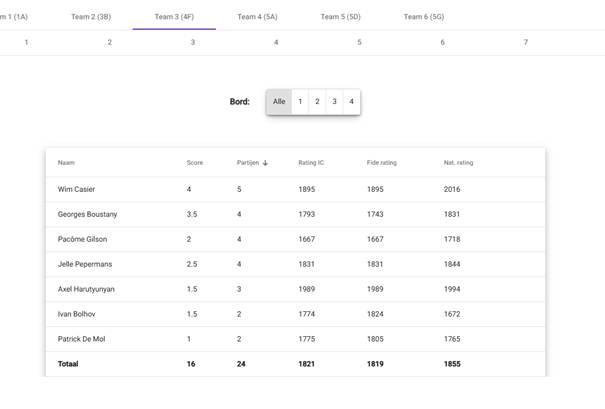This screenshot has height=409, width=605.
Task: Go to Team 6 (5G) tab
Action: click(424, 17)
